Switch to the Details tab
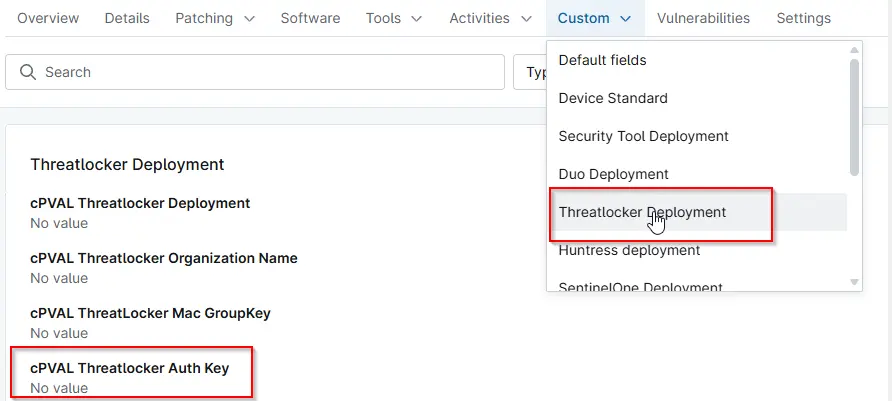Screen dimensions: 892x401 pyautogui.click(x=127, y=18)
